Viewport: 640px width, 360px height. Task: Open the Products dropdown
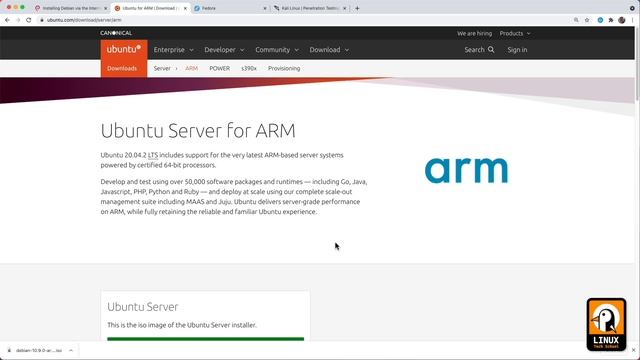[x=515, y=33]
